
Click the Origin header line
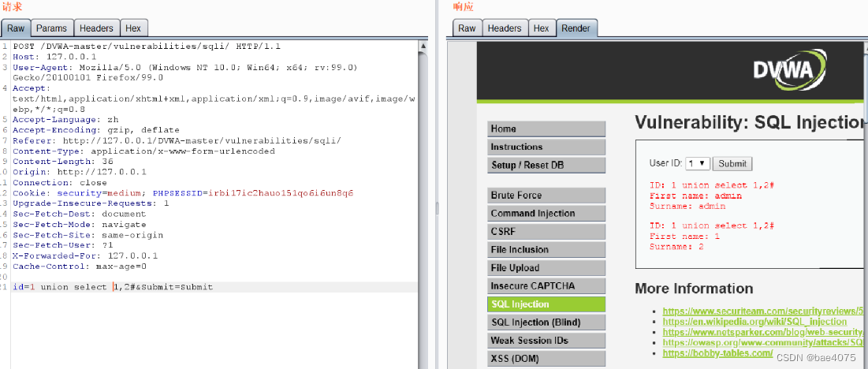click(79, 172)
